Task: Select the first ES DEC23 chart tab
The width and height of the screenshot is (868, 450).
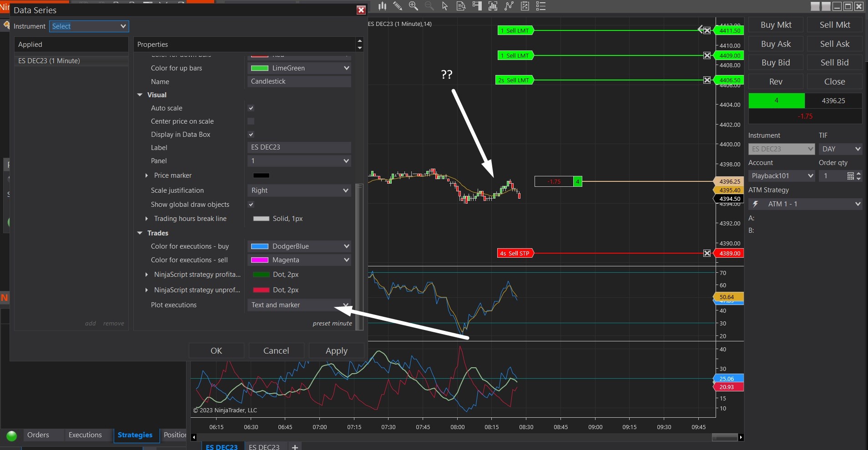Action: coord(222,447)
